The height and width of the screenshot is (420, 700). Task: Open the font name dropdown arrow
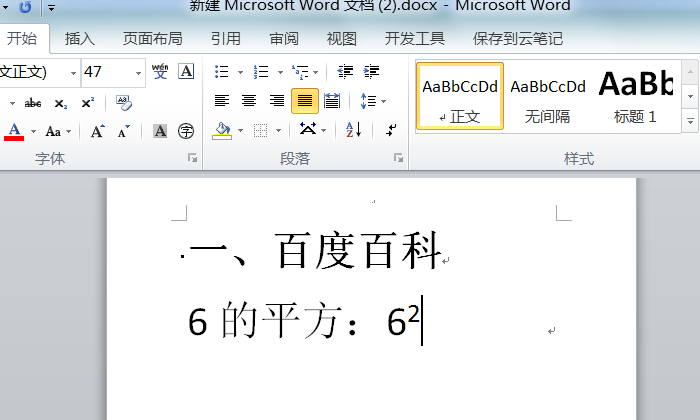point(73,73)
